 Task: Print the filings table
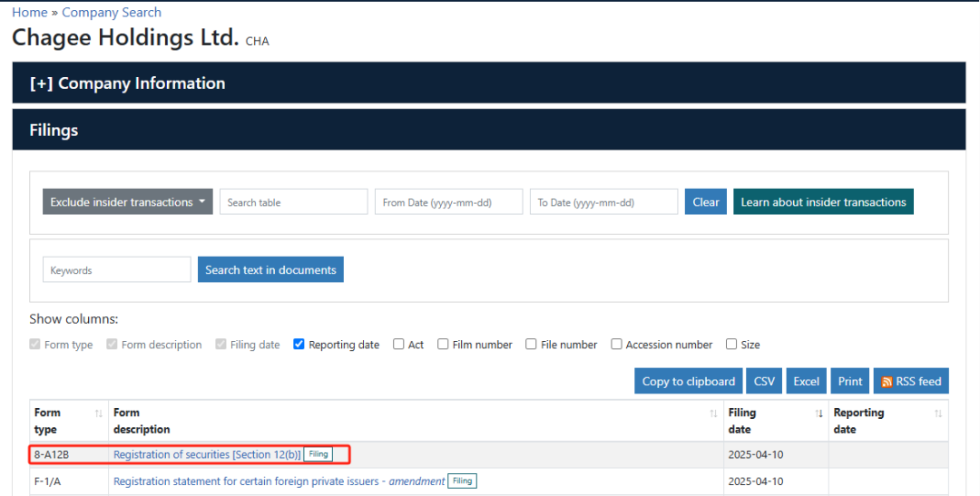[x=850, y=381]
